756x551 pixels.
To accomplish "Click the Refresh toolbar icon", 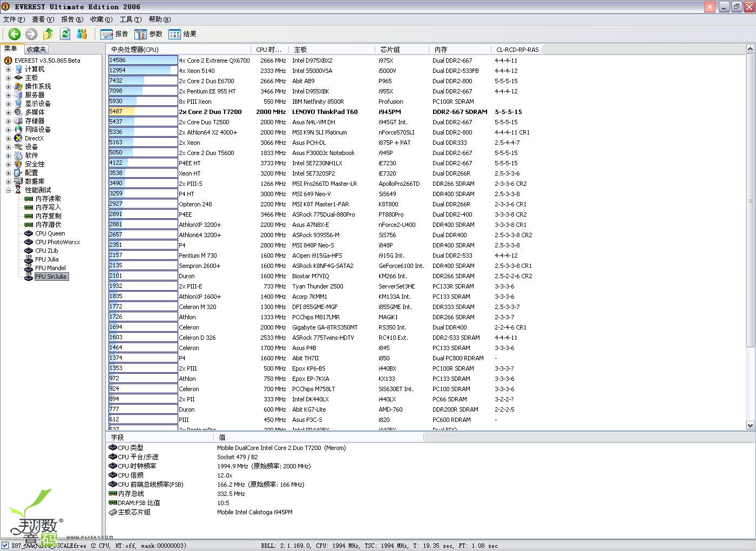I will pos(65,34).
